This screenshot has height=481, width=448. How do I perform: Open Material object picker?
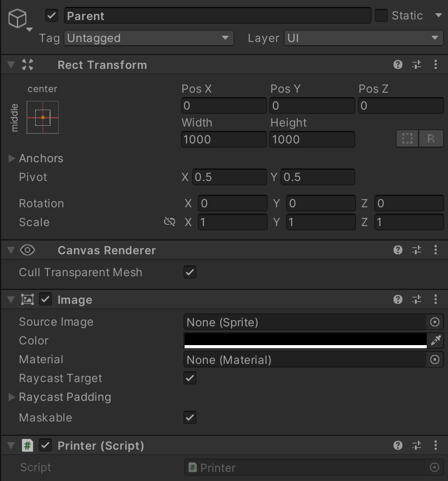pos(435,359)
